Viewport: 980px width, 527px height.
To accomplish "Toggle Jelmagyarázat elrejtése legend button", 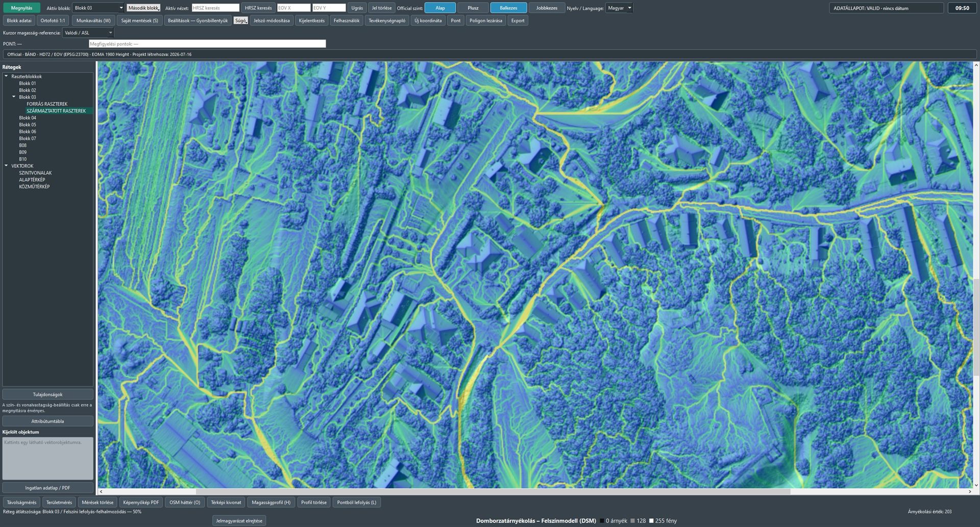I will coord(239,521).
